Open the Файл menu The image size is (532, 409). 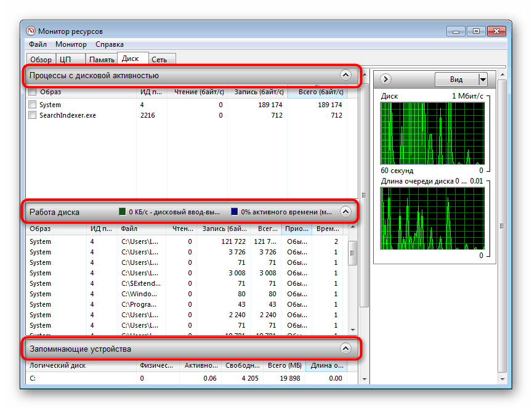(x=39, y=44)
